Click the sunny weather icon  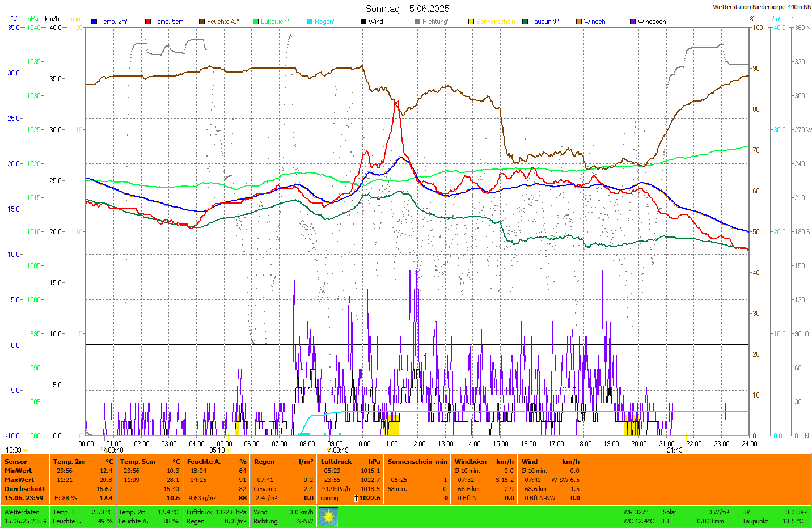[x=328, y=517]
